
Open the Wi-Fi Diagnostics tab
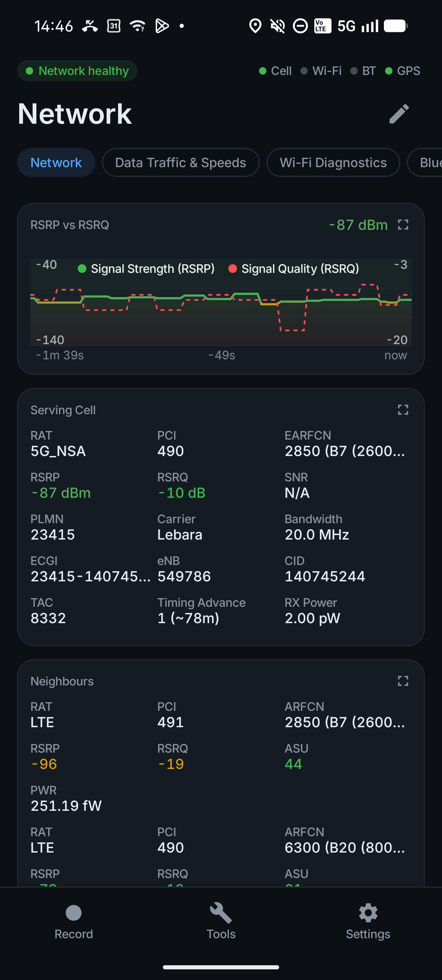333,163
